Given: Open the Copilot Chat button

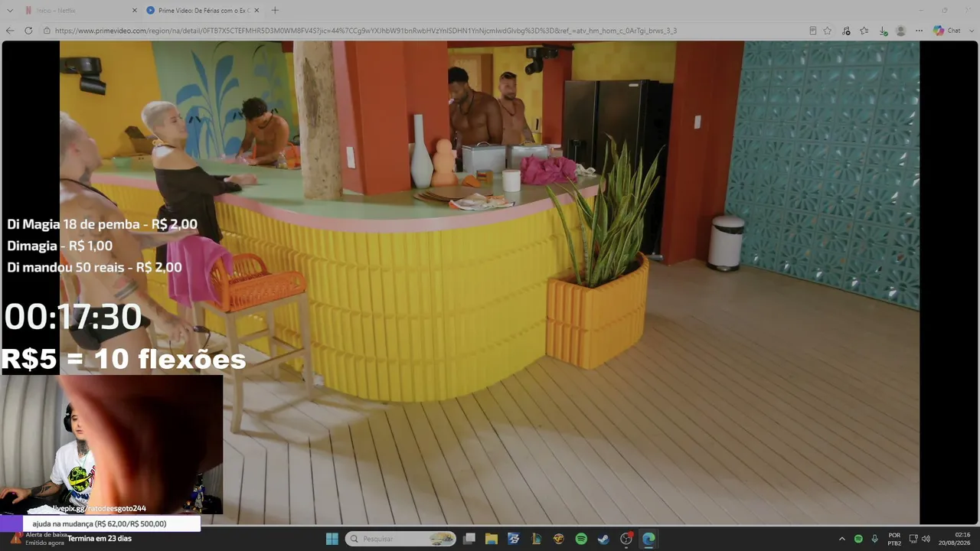Looking at the screenshot, I should click(x=946, y=31).
